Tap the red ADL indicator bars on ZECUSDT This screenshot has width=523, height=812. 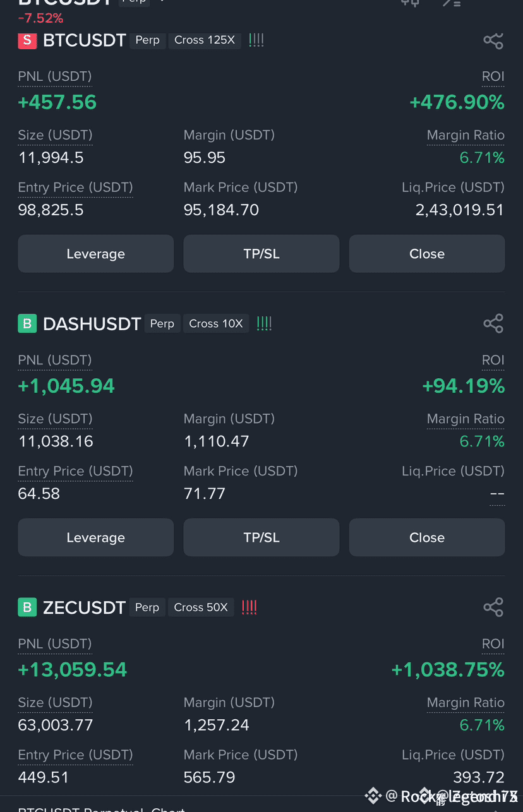[249, 607]
